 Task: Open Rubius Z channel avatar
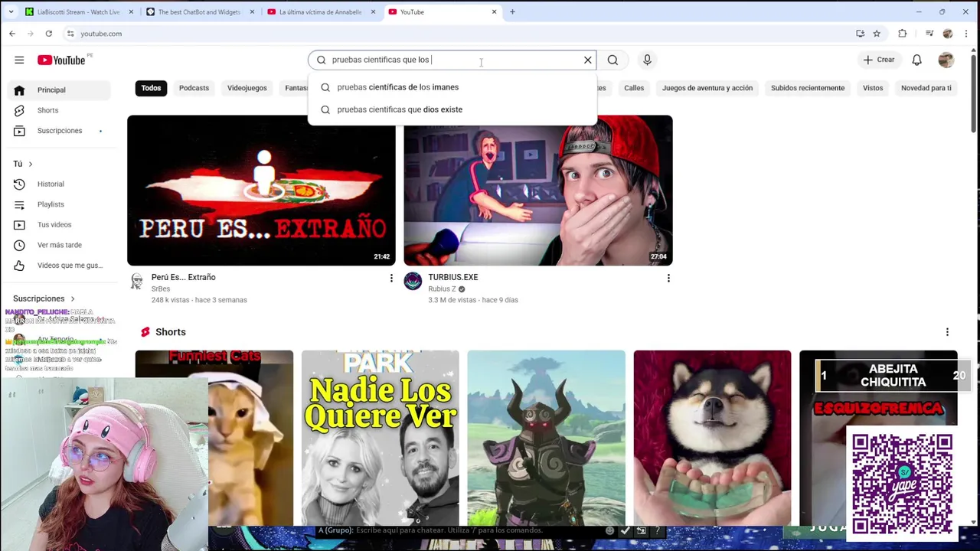(x=413, y=282)
